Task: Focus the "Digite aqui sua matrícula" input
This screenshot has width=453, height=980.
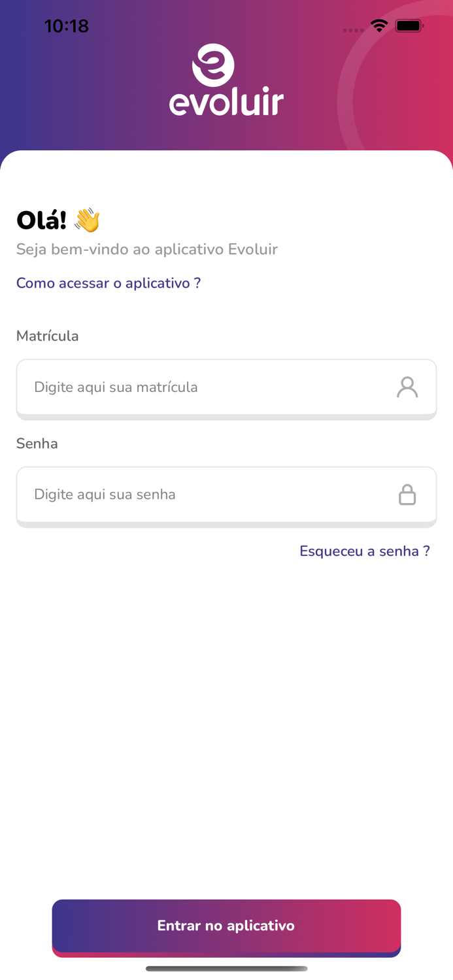Action: click(x=203, y=387)
